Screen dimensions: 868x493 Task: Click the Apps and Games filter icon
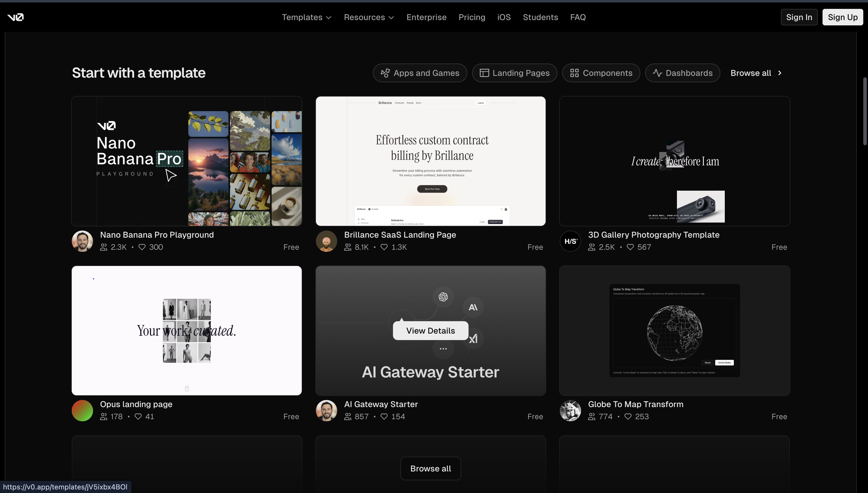[x=385, y=73]
